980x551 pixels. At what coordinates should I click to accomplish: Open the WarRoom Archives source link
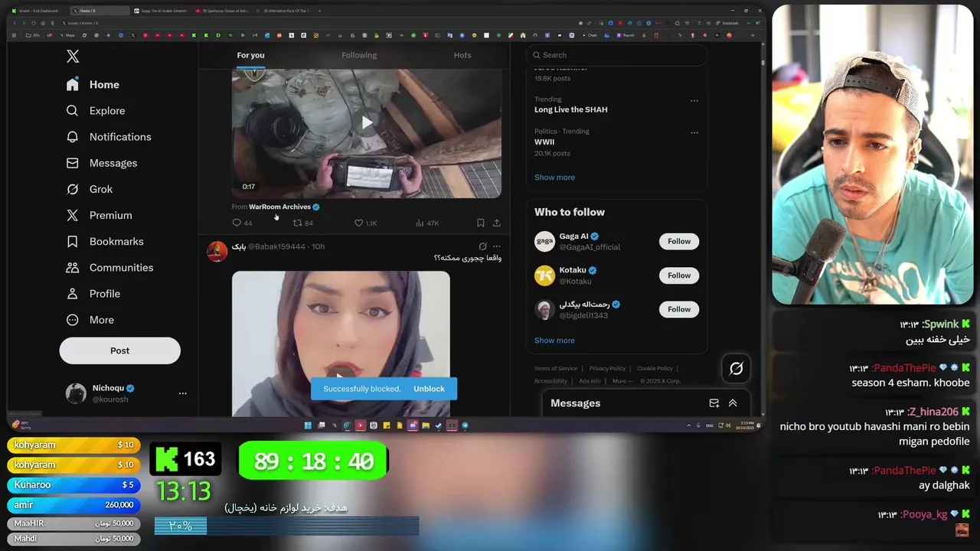pos(279,207)
